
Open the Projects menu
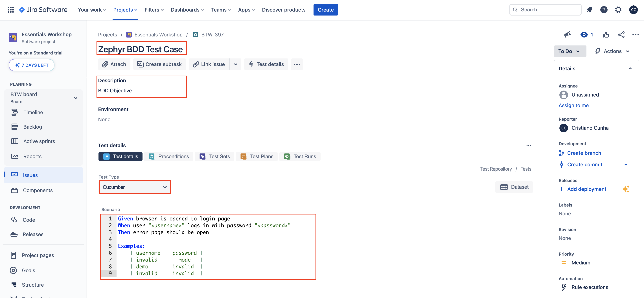click(x=125, y=10)
